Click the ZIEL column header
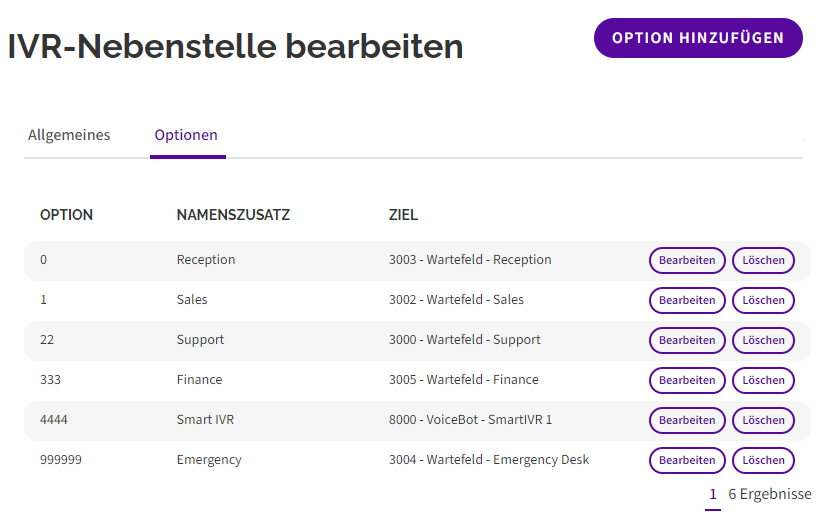The width and height of the screenshot is (820, 515). click(x=403, y=215)
